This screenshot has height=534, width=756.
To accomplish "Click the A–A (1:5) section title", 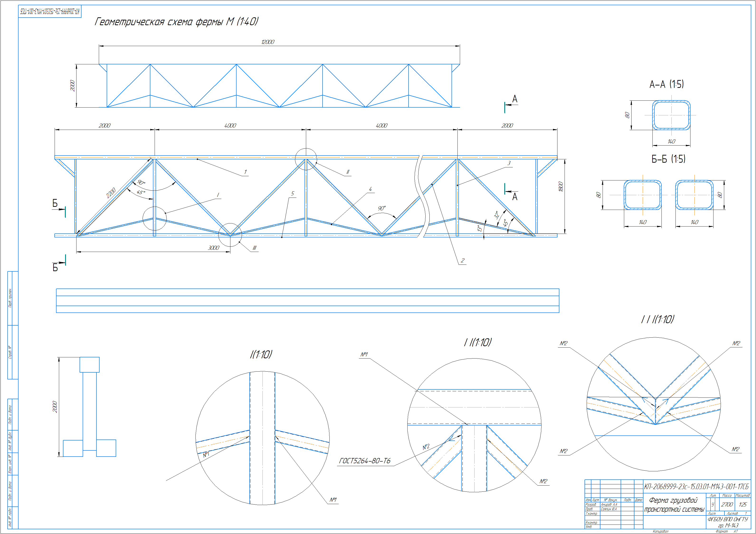I will [666, 84].
